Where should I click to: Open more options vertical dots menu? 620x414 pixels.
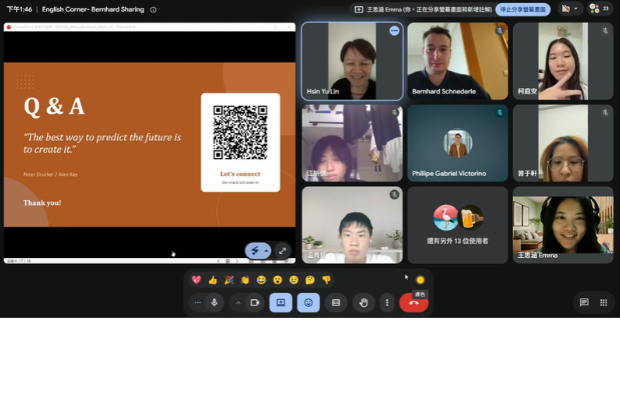pyautogui.click(x=387, y=302)
